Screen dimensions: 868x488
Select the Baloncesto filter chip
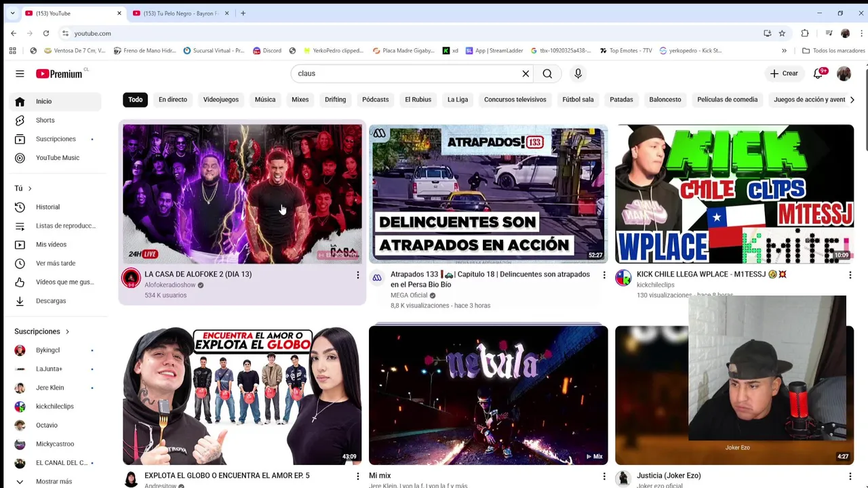665,100
